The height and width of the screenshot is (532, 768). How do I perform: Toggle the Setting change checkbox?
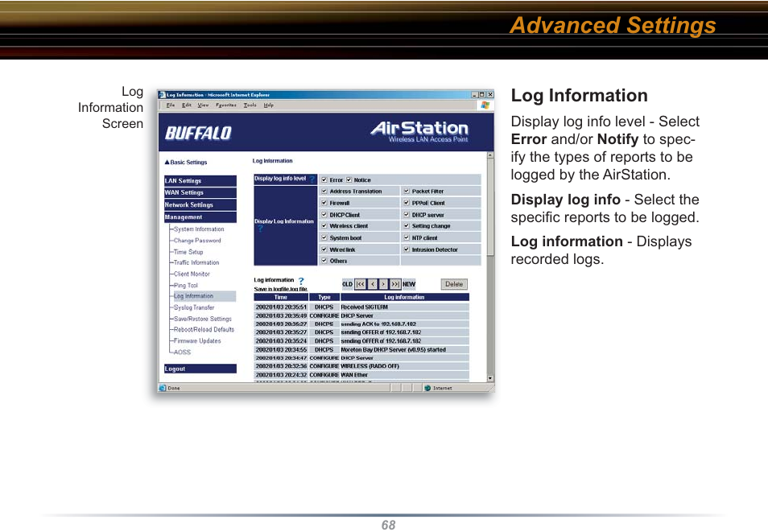click(406, 226)
